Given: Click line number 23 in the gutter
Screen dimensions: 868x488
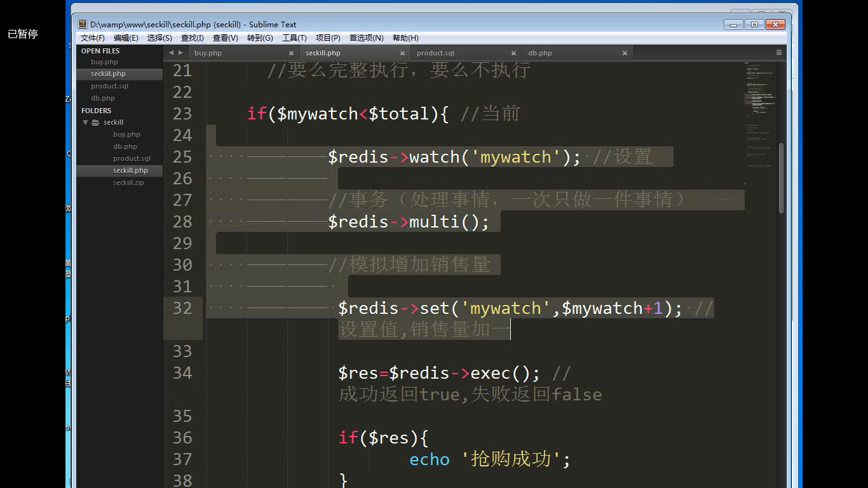Looking at the screenshot, I should tap(182, 114).
